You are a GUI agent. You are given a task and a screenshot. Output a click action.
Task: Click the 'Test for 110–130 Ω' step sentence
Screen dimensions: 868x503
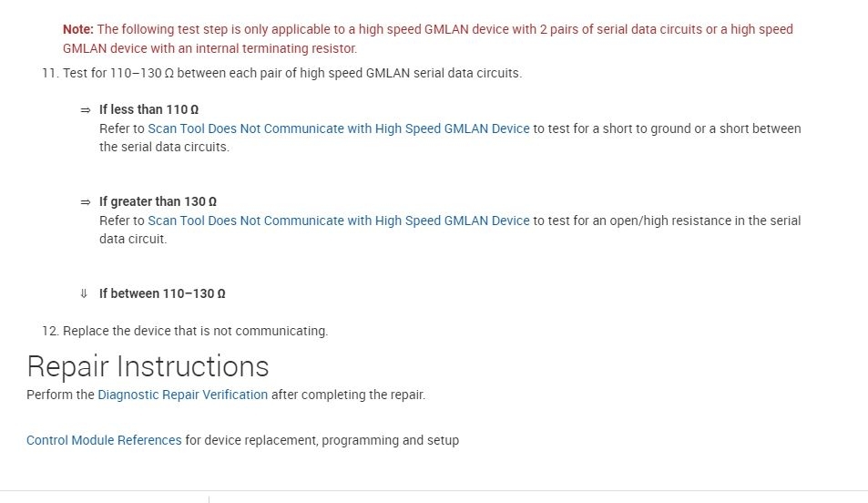291,73
